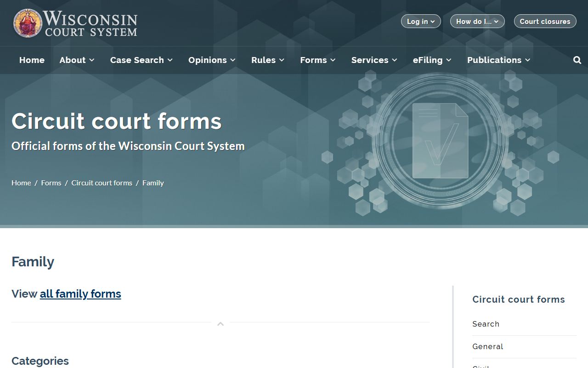Open the Rules menu
Viewport: 588px width, 368px height.
(268, 60)
